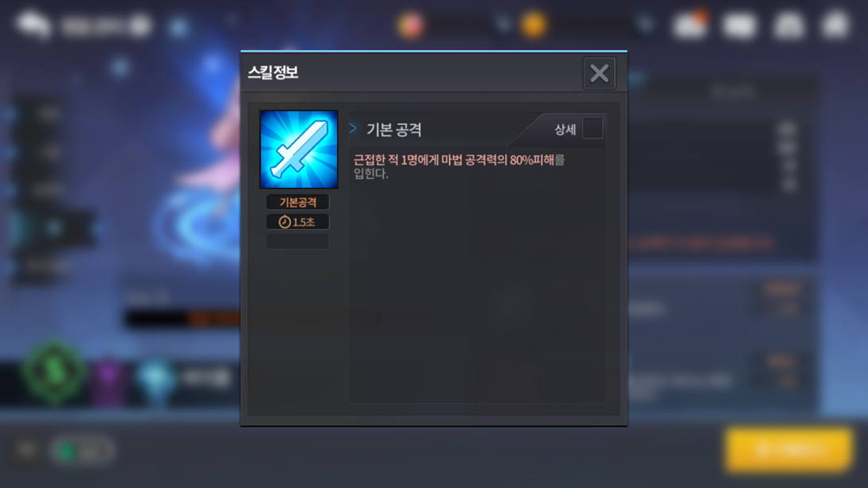This screenshot has height=488, width=868.
Task: Tap the gold coin currency icon
Action: coord(534,25)
